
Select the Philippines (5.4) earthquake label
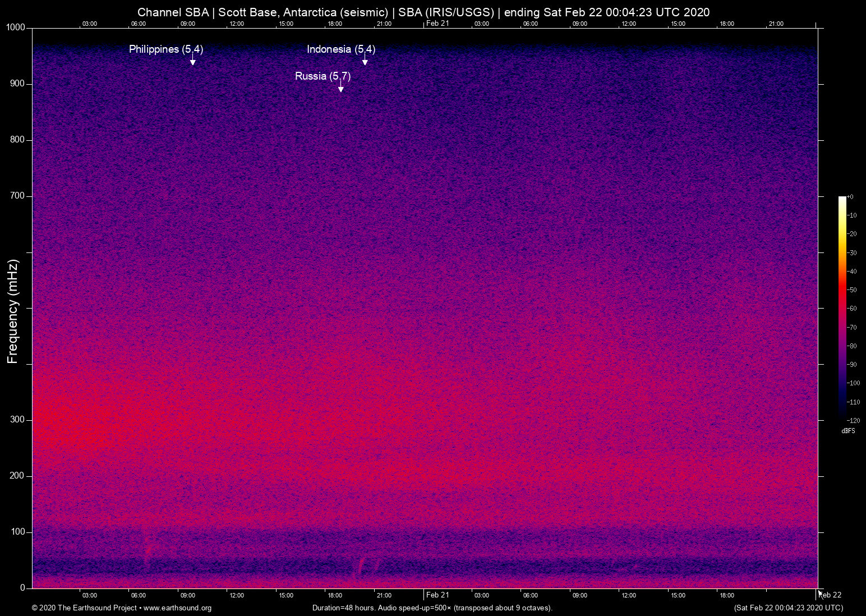tap(166, 49)
